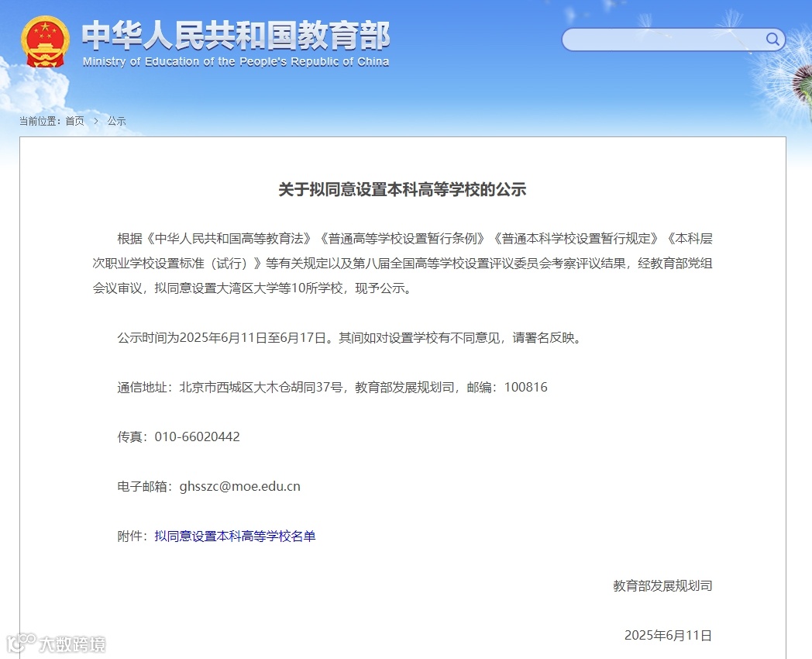Click the email address ghsszc@moe.edu.cn
812x659 pixels.
click(239, 486)
